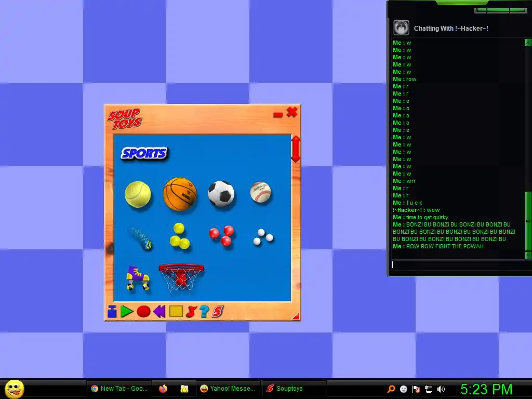Viewport: 532px width, 399px height.
Task: Click the red music note icon
Action: point(191,312)
